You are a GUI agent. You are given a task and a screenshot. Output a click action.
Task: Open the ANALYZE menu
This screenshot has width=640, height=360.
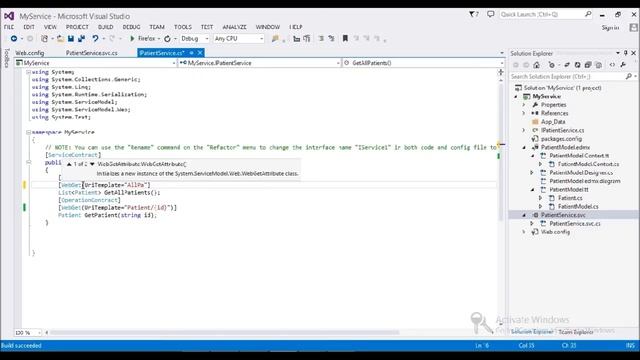pos(234,27)
